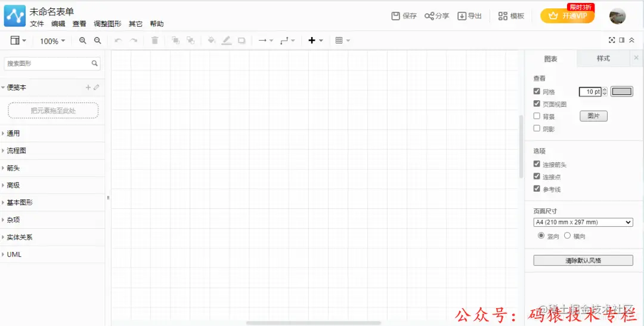Image resolution: width=644 pixels, height=326 pixels.
Task: Open the 查看 menu
Action: pos(79,24)
